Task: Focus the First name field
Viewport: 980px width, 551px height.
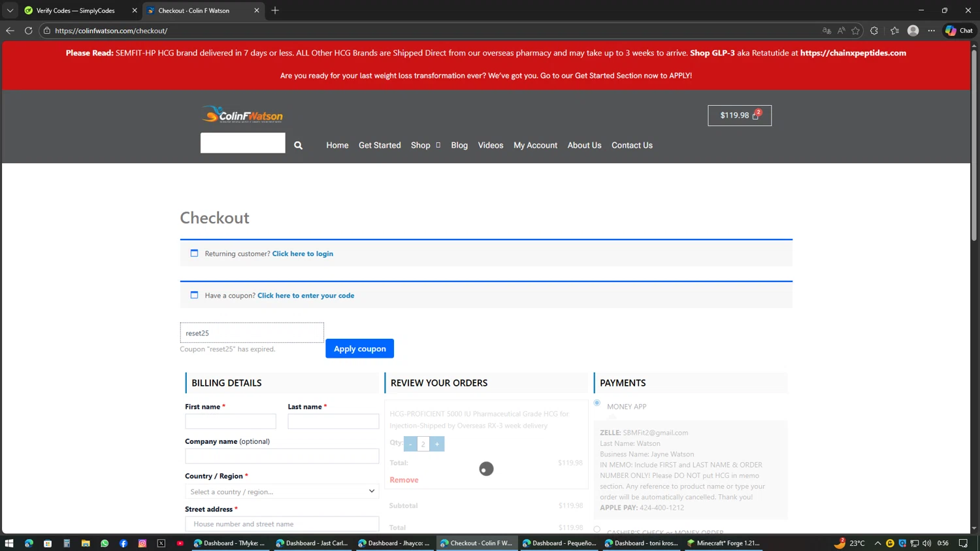Action: click(x=231, y=422)
